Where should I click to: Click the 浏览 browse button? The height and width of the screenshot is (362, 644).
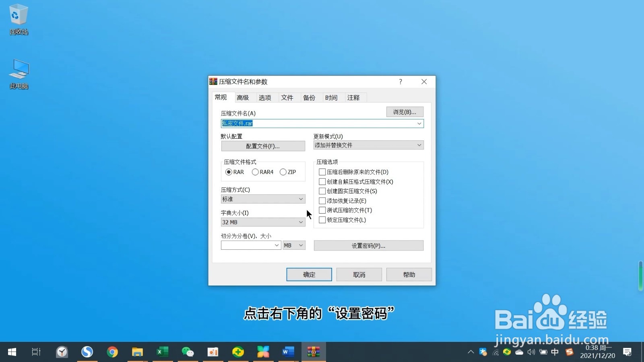point(405,112)
